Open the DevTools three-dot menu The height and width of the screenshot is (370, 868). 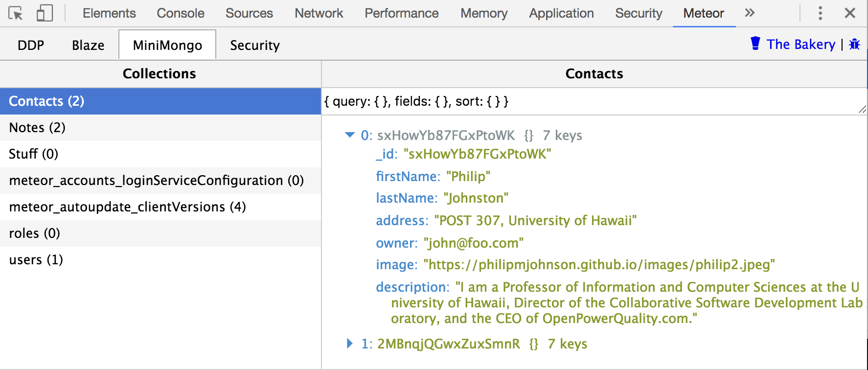(x=820, y=13)
